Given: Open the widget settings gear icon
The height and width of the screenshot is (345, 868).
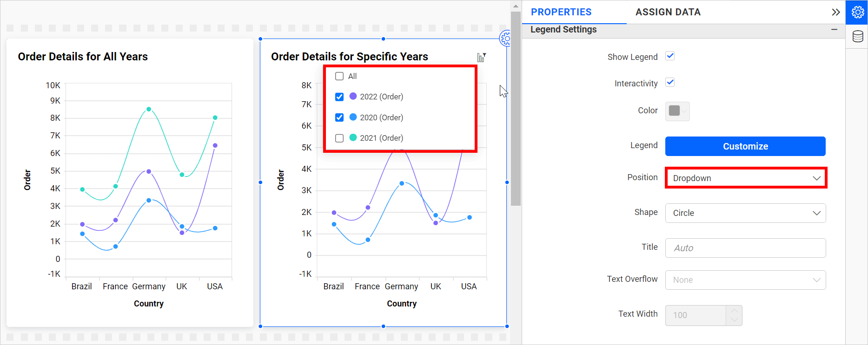Looking at the screenshot, I should [x=505, y=39].
